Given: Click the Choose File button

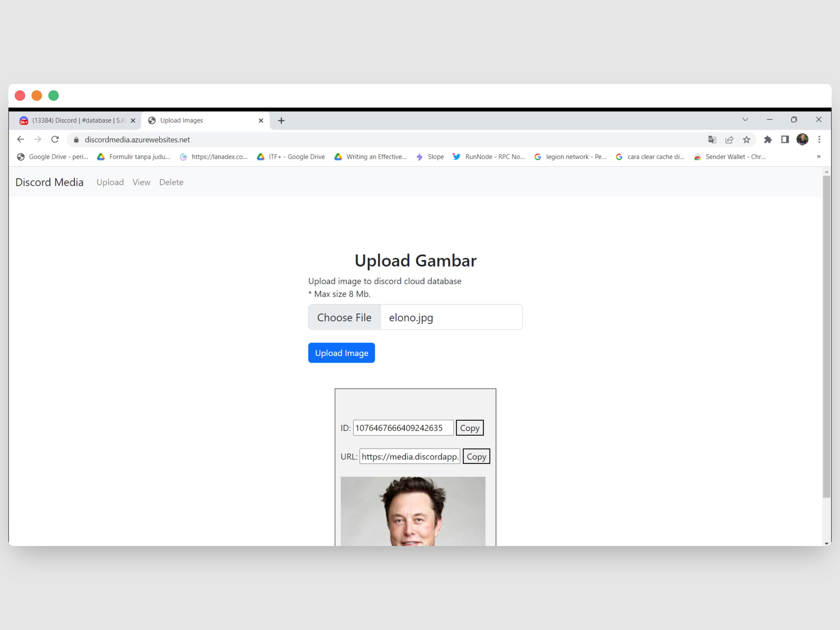Looking at the screenshot, I should tap(344, 317).
